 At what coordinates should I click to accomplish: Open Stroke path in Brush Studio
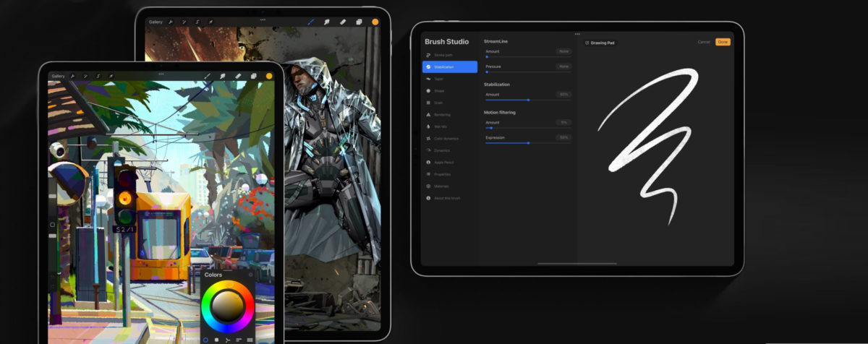[450, 55]
